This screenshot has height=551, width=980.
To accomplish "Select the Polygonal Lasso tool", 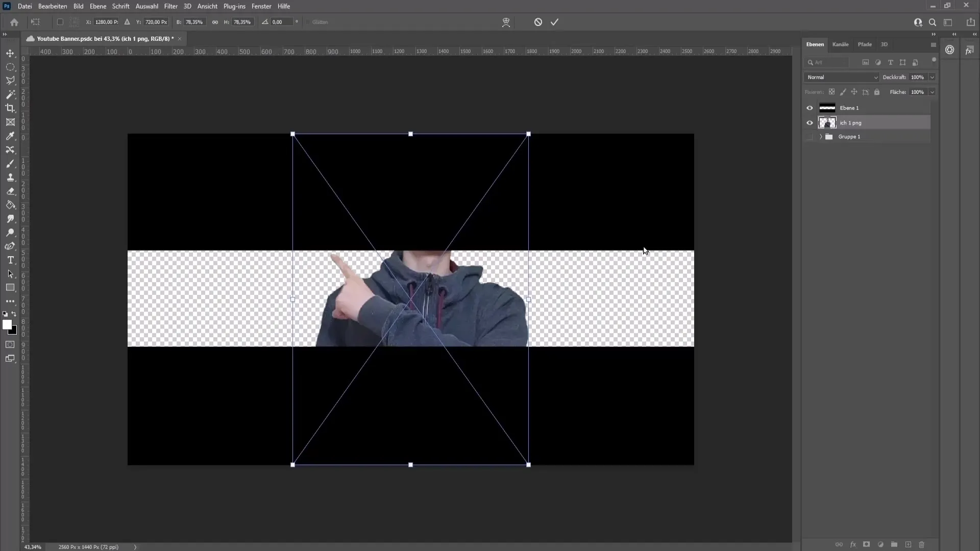I will coord(10,81).
